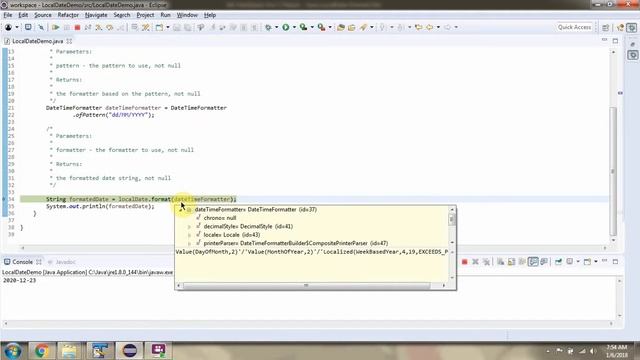Click Remove Launch console X icon
640x360 pixels.
[476, 262]
